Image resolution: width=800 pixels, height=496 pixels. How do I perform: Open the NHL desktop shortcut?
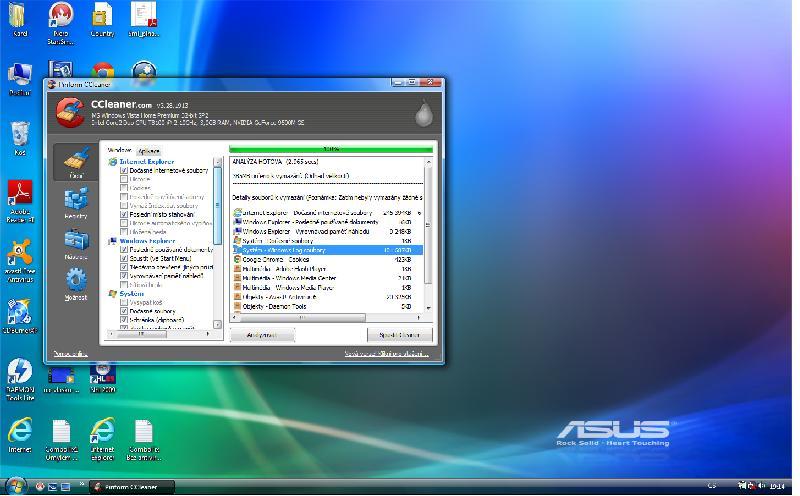pos(103,378)
